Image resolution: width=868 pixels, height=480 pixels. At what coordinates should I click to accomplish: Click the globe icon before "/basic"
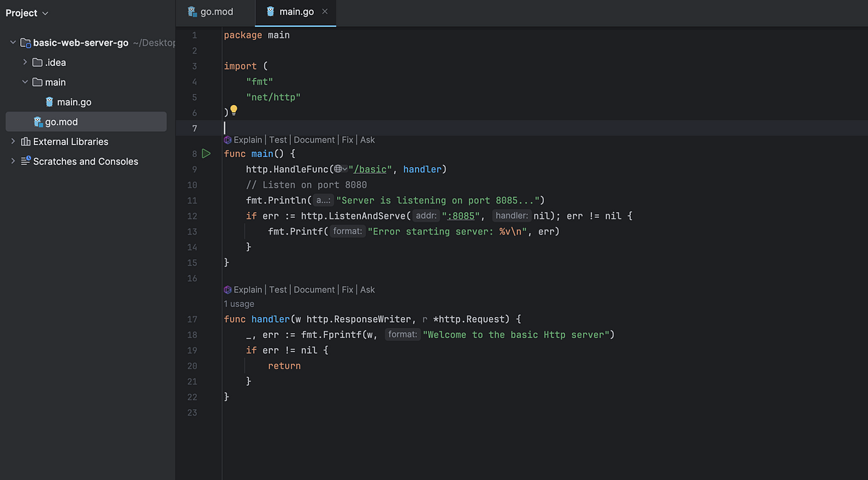click(x=338, y=169)
